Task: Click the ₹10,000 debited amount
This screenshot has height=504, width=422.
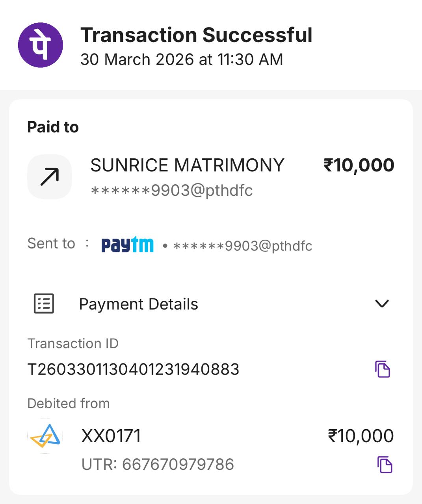Action: (x=361, y=436)
